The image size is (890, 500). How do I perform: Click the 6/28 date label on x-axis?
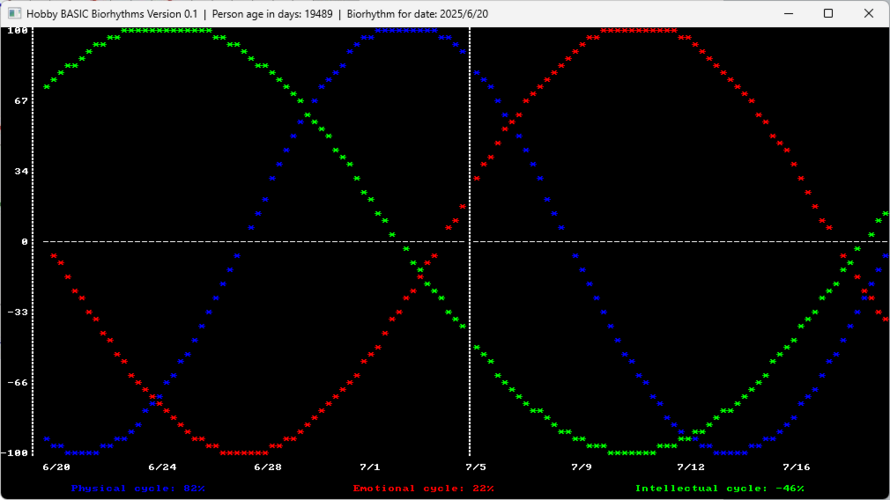[x=268, y=467]
